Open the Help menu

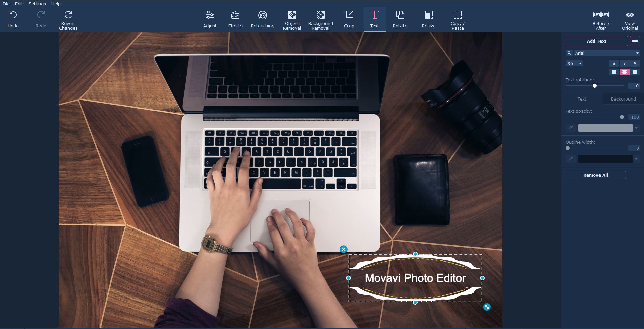56,4
